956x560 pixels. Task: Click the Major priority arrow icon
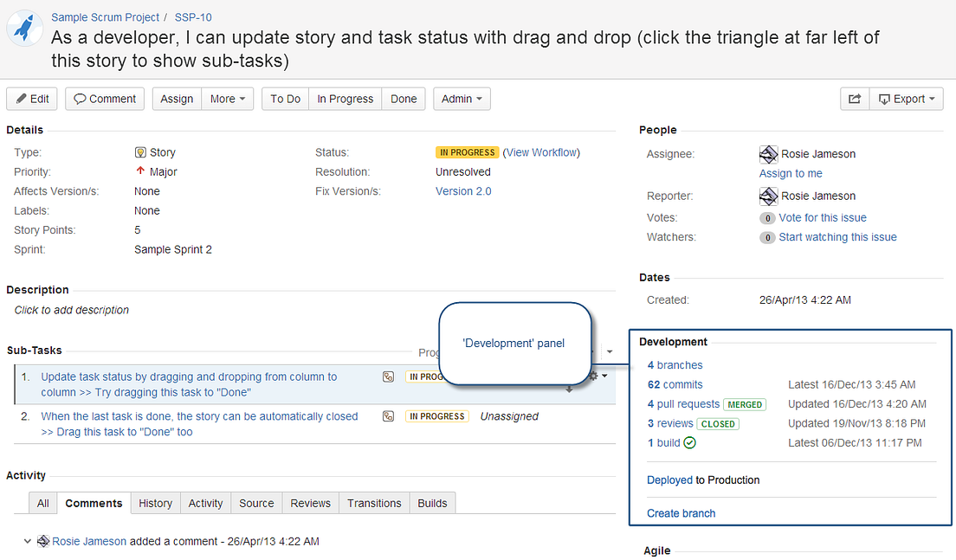click(x=139, y=171)
